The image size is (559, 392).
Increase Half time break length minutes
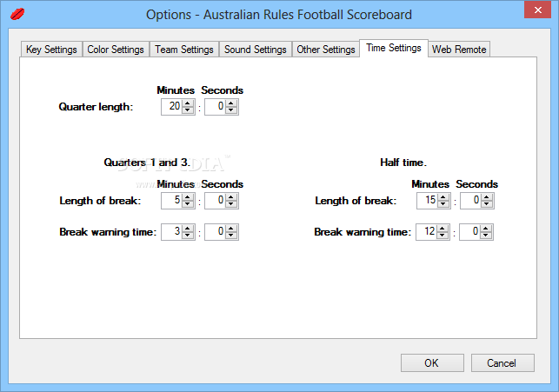443,197
